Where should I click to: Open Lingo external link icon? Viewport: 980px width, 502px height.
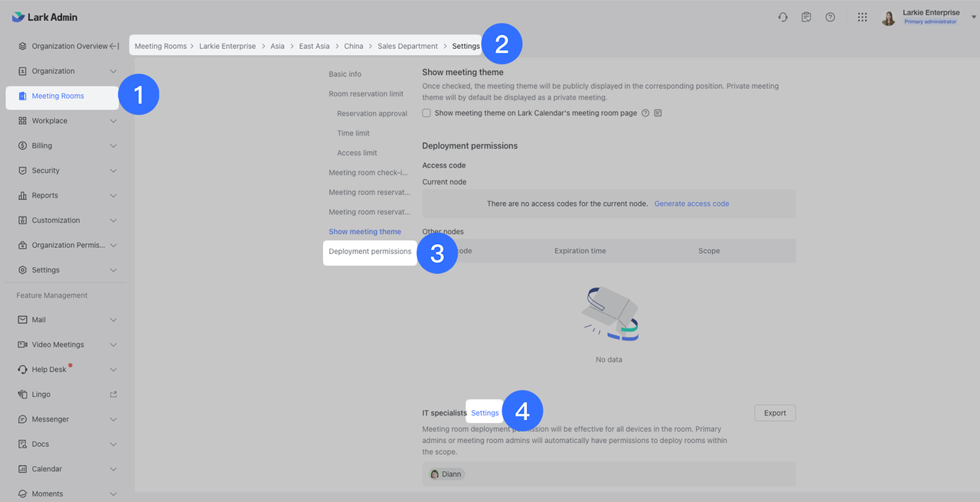113,394
